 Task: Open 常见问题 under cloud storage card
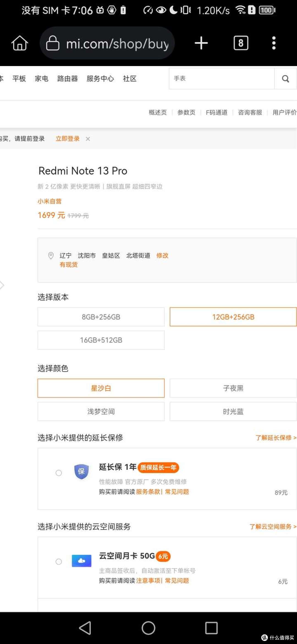[177, 580]
